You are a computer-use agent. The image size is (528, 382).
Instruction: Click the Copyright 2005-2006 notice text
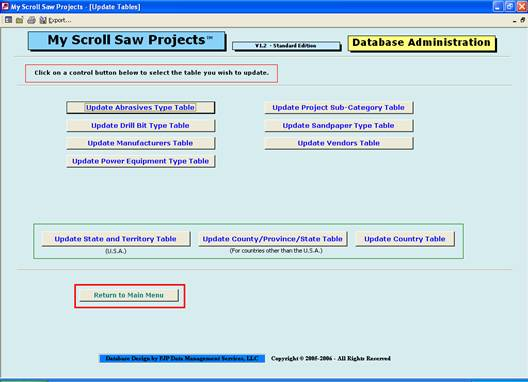coord(331,358)
